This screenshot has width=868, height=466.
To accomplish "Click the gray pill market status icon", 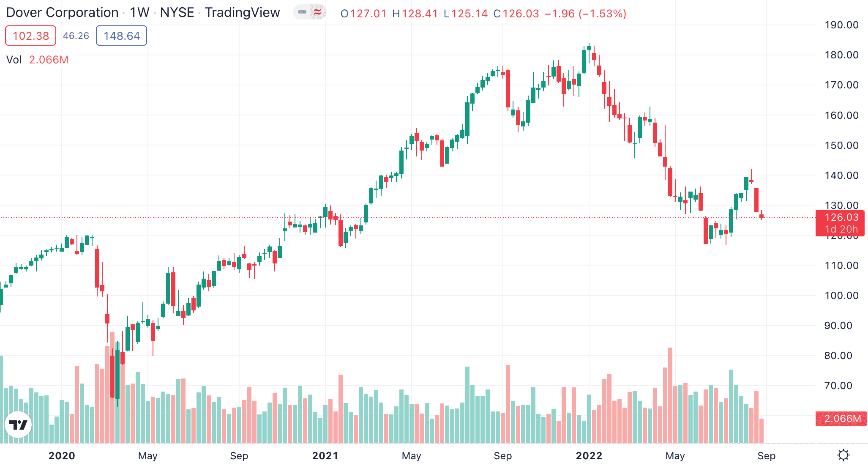I will pyautogui.click(x=302, y=12).
